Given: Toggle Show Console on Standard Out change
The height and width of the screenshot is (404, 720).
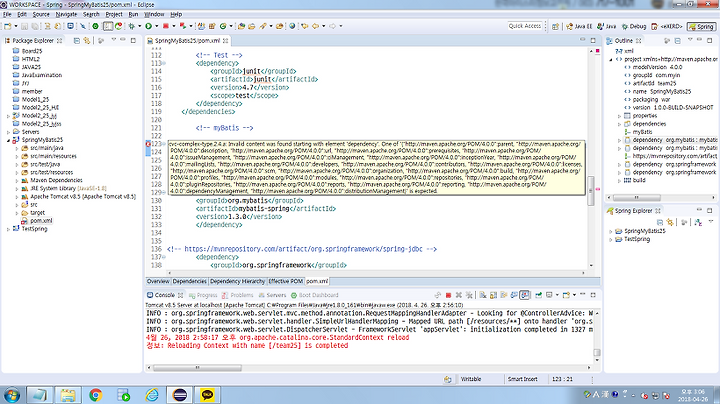Looking at the screenshot, I should click(x=514, y=295).
